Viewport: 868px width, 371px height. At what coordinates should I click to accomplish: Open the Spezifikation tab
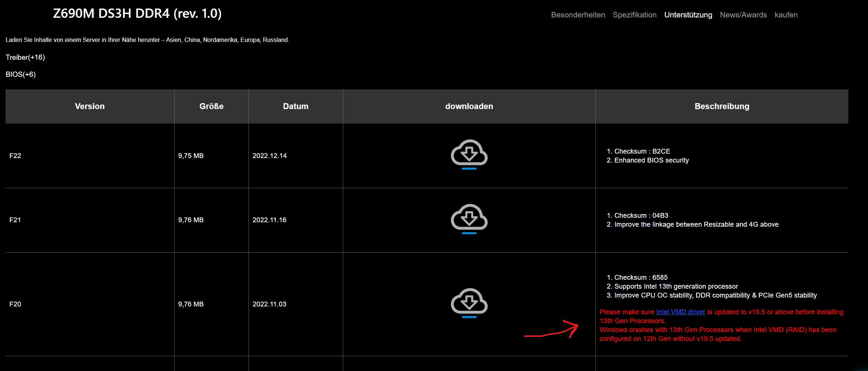coord(634,15)
